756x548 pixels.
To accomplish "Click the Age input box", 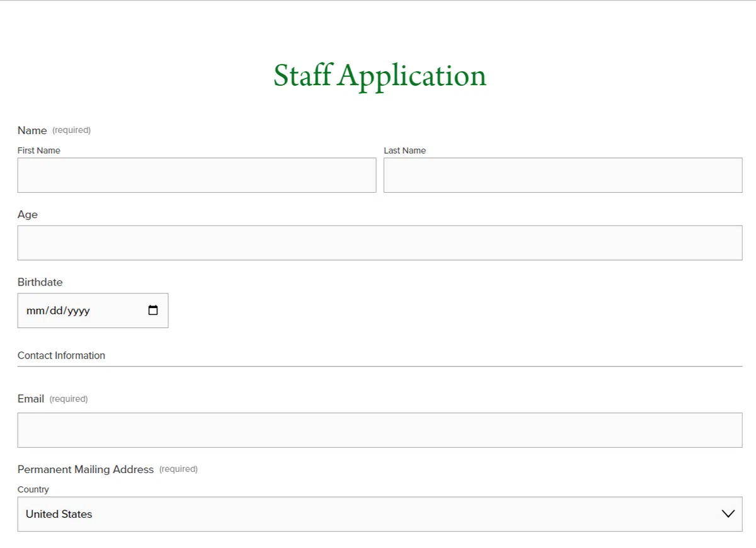I will pos(379,243).
